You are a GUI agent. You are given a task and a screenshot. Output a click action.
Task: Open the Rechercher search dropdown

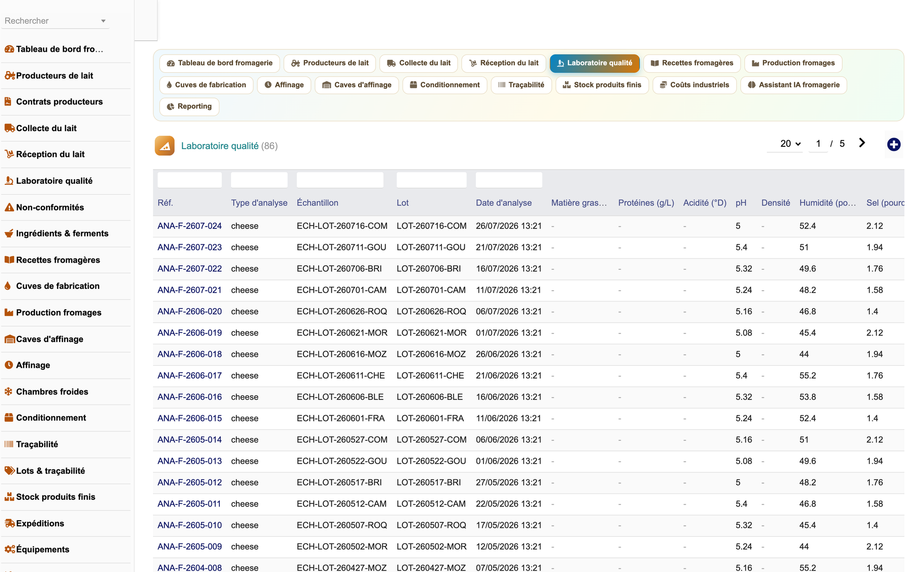(55, 21)
